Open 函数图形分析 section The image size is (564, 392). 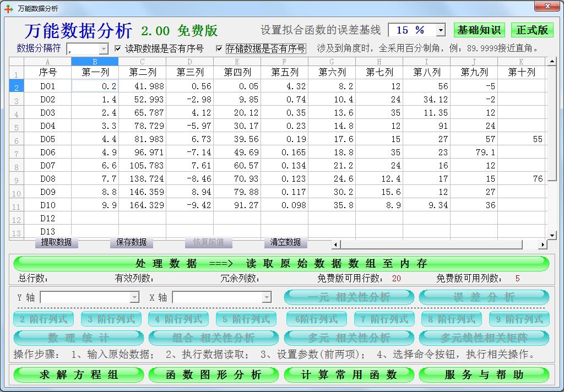[x=214, y=375]
